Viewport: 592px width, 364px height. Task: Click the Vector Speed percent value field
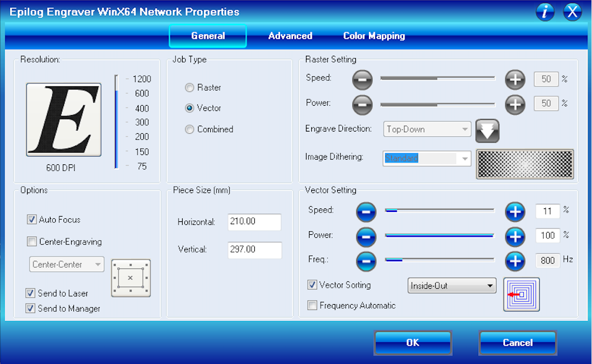[x=547, y=211]
